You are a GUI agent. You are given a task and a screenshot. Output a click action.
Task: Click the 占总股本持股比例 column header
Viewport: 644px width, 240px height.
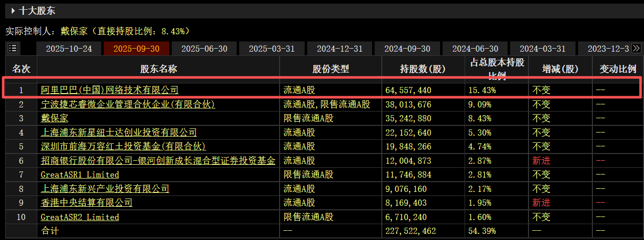coord(496,69)
